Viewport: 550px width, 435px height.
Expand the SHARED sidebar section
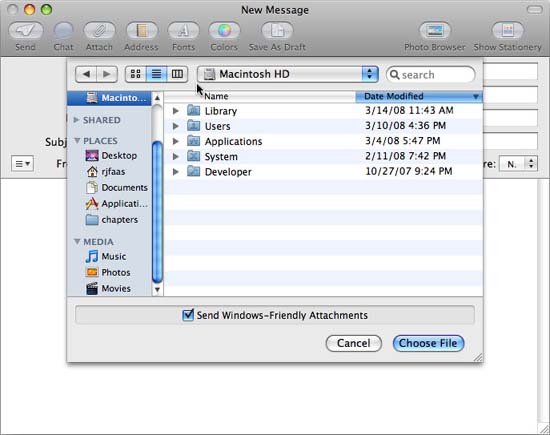point(76,120)
